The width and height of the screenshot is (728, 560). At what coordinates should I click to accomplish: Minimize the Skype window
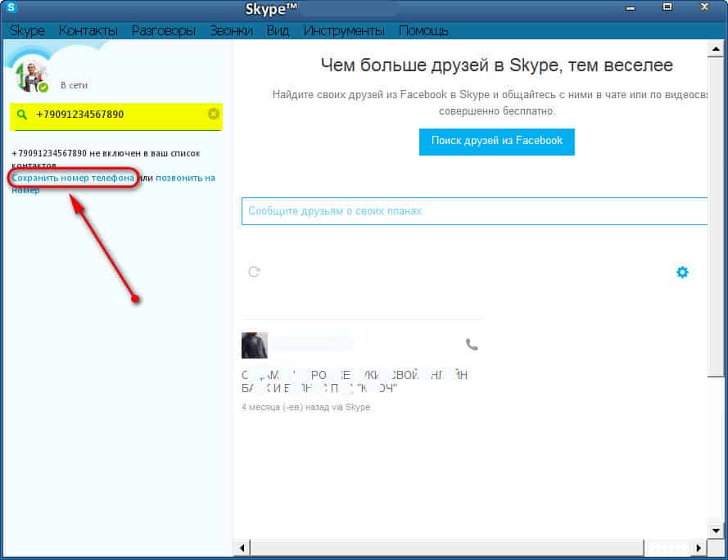pos(630,8)
